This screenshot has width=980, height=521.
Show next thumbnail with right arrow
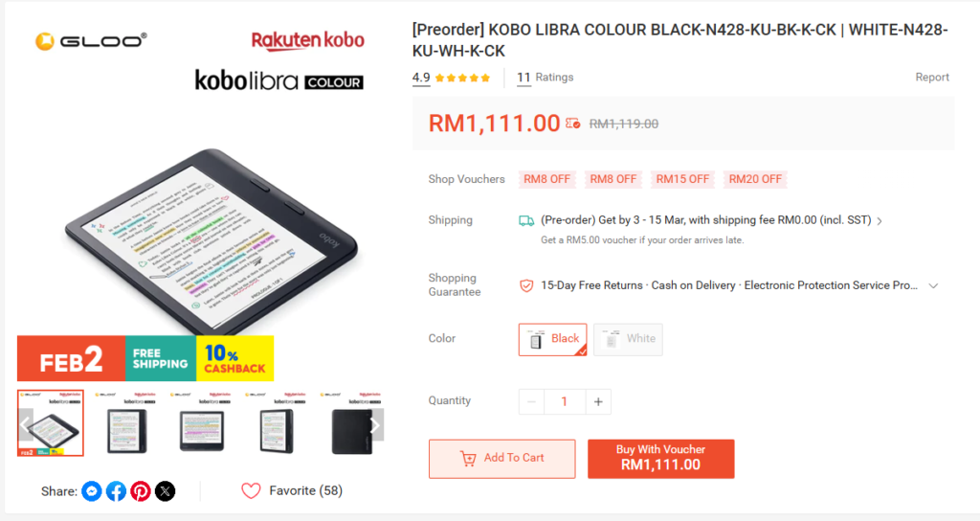tap(375, 425)
